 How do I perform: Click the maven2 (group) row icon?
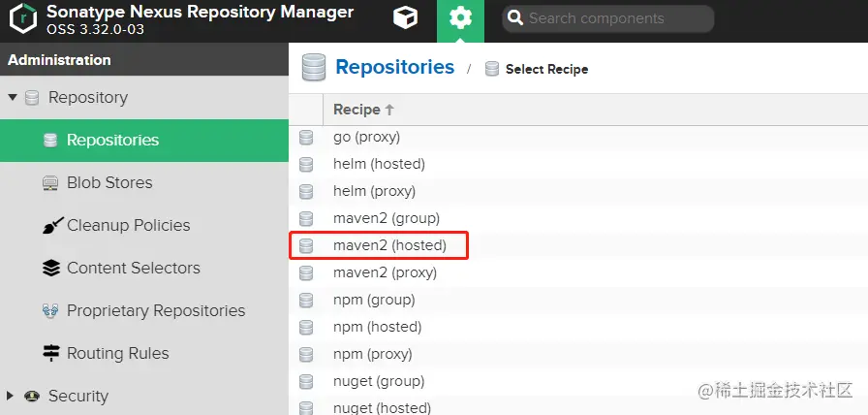click(306, 219)
